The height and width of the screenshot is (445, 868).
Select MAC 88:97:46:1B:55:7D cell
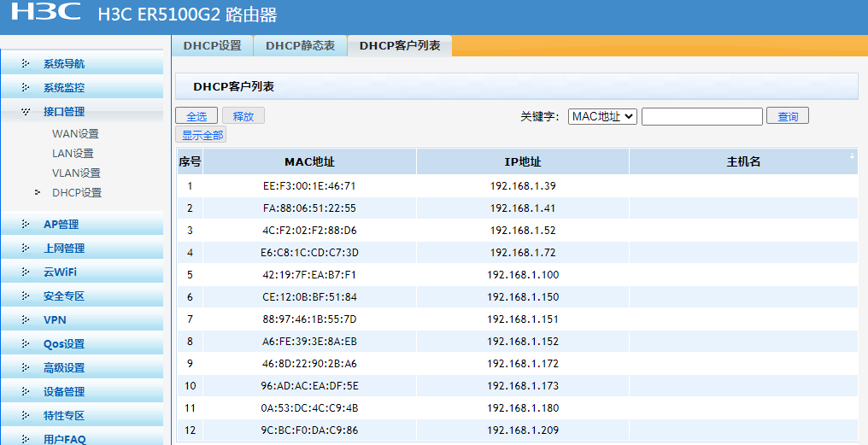pyautogui.click(x=309, y=319)
